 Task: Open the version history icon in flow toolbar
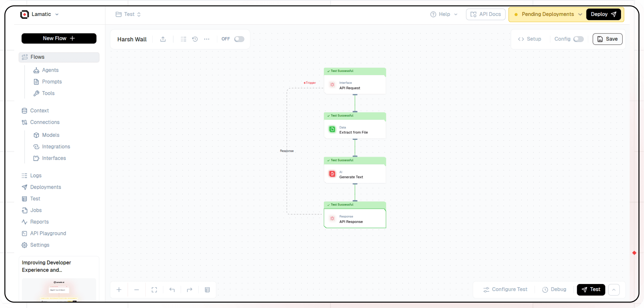[195, 39]
